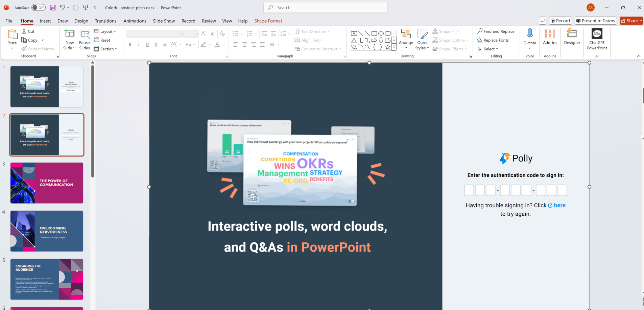Viewport: 644px width, 310px height.
Task: Open the Arrange options
Action: point(406,39)
